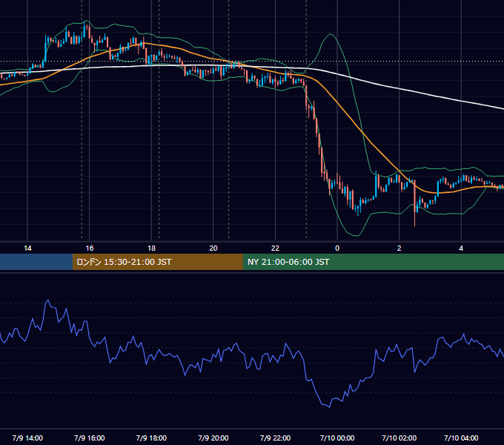Click the hour label 22 on the price chart axis
The width and height of the screenshot is (504, 445).
coord(275,248)
